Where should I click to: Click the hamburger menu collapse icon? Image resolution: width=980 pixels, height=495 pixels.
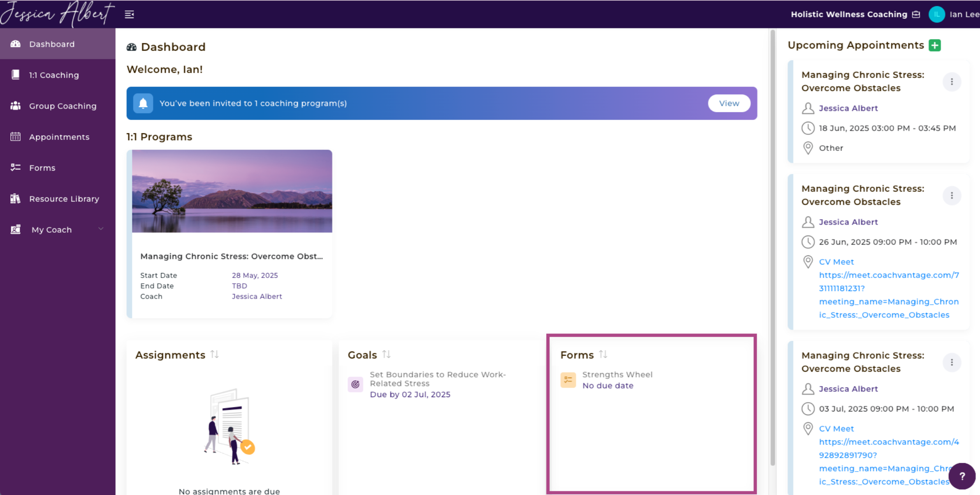tap(130, 14)
